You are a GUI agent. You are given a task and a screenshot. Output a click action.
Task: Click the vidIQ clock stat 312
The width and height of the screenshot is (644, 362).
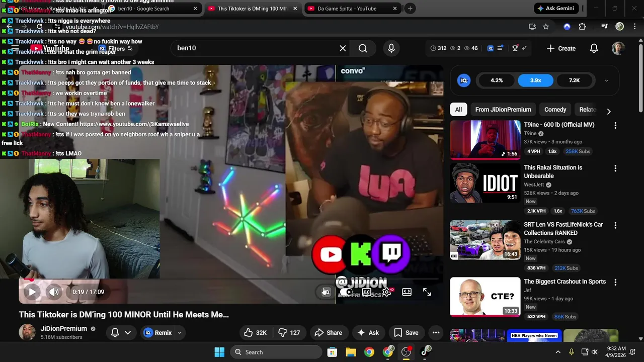coord(438,48)
